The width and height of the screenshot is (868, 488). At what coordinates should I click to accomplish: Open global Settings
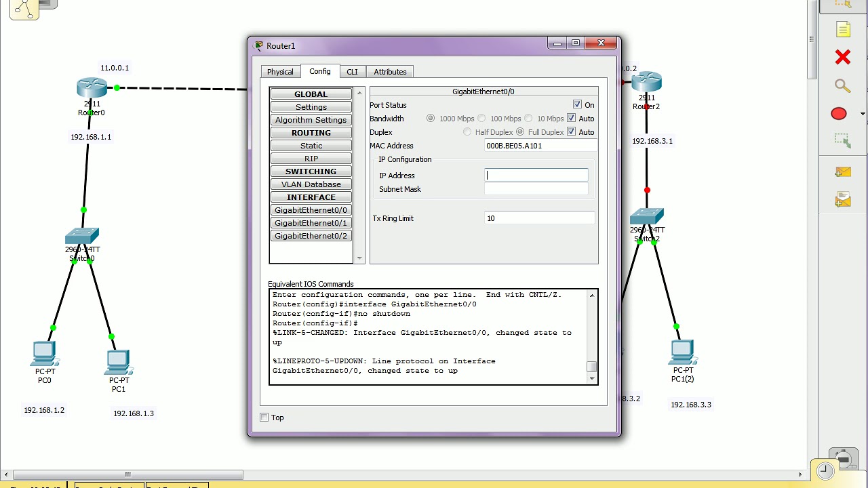tap(311, 107)
